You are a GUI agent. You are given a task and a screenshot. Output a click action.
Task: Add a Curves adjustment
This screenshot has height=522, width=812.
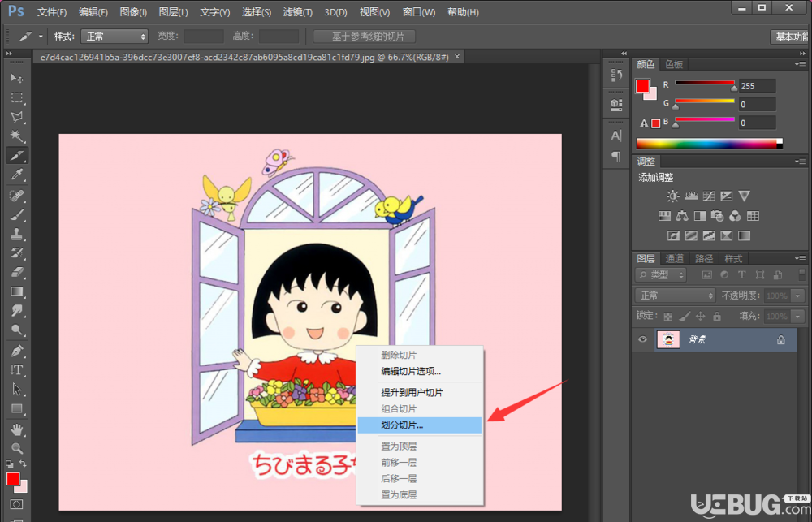709,196
